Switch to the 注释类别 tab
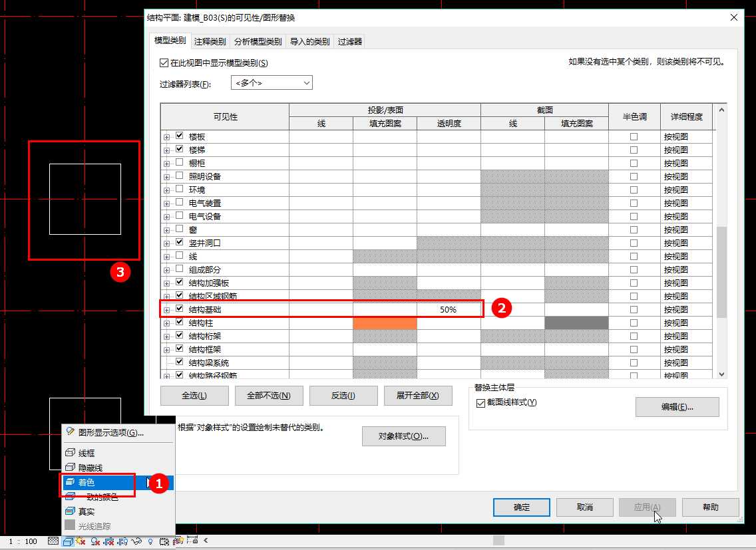756x550 pixels. pos(210,41)
